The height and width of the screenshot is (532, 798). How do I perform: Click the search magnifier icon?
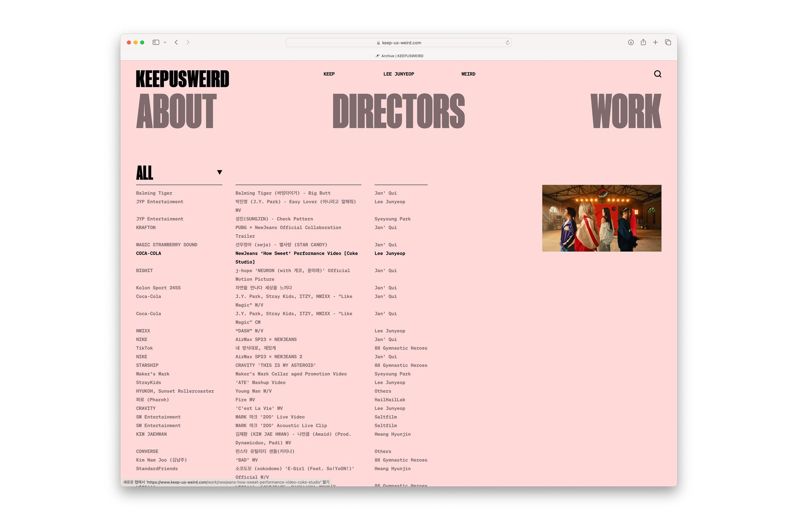(x=658, y=74)
